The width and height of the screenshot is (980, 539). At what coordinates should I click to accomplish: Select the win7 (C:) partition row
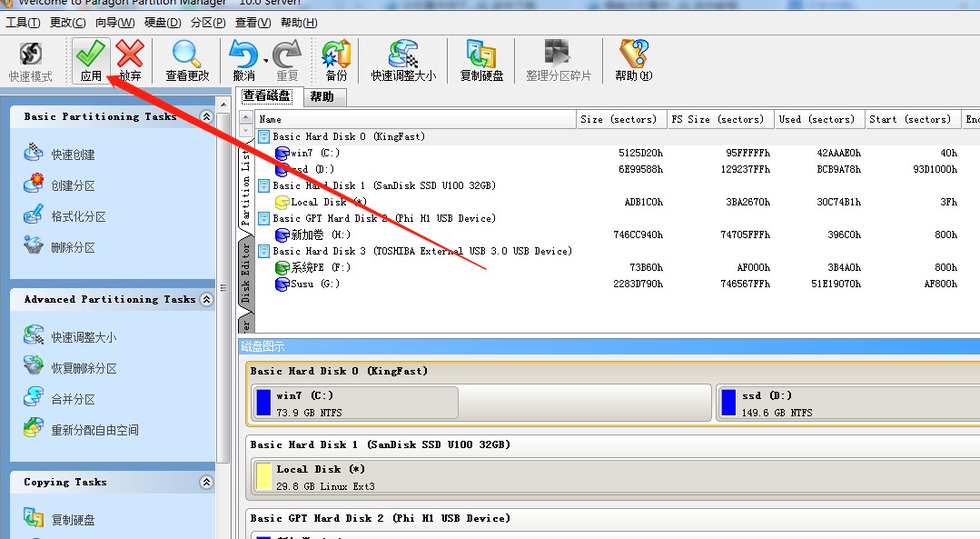(314, 153)
